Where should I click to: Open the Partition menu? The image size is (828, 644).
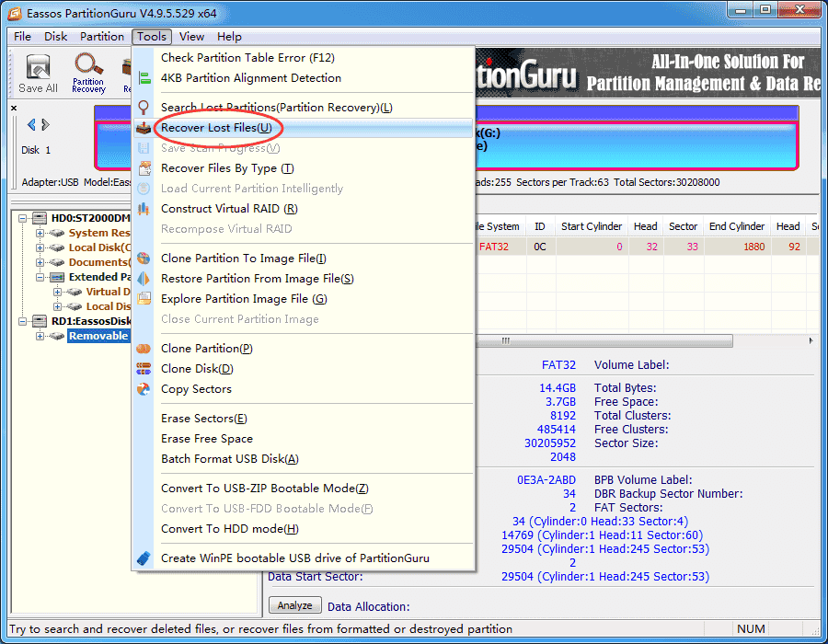coord(102,37)
